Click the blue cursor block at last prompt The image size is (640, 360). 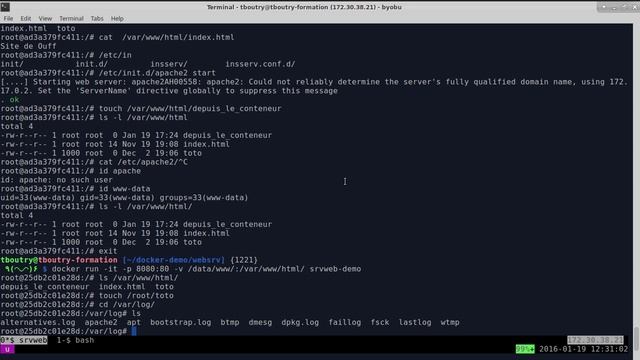[134, 331]
